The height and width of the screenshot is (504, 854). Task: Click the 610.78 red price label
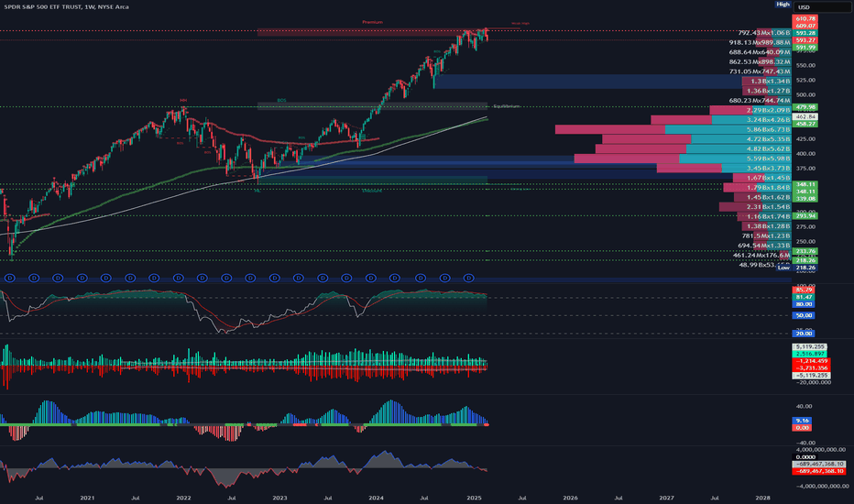tap(805, 19)
